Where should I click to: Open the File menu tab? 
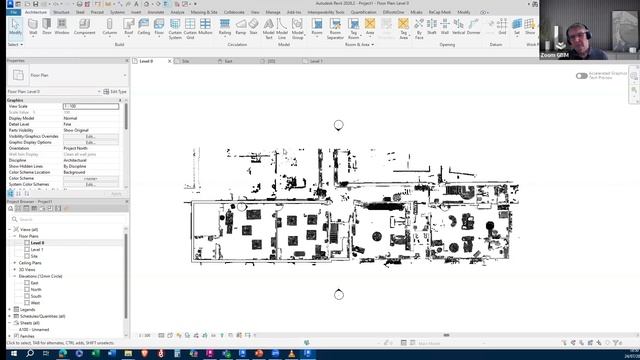click(x=13, y=12)
